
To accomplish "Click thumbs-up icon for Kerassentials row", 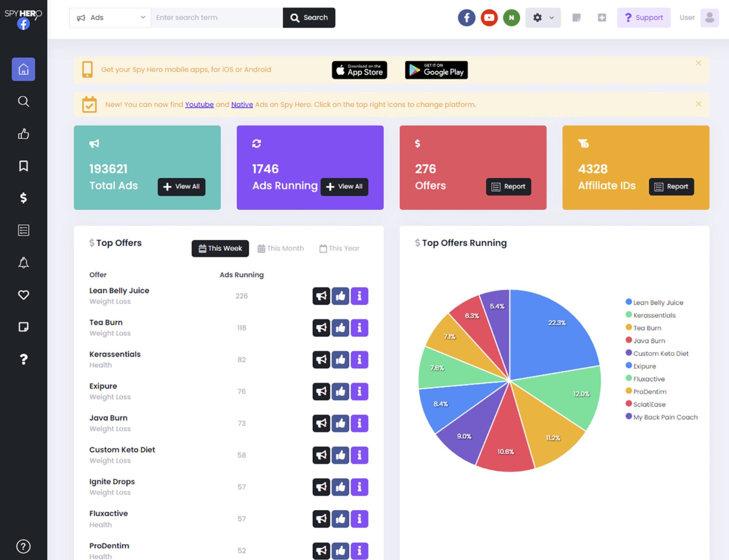I will click(x=340, y=359).
